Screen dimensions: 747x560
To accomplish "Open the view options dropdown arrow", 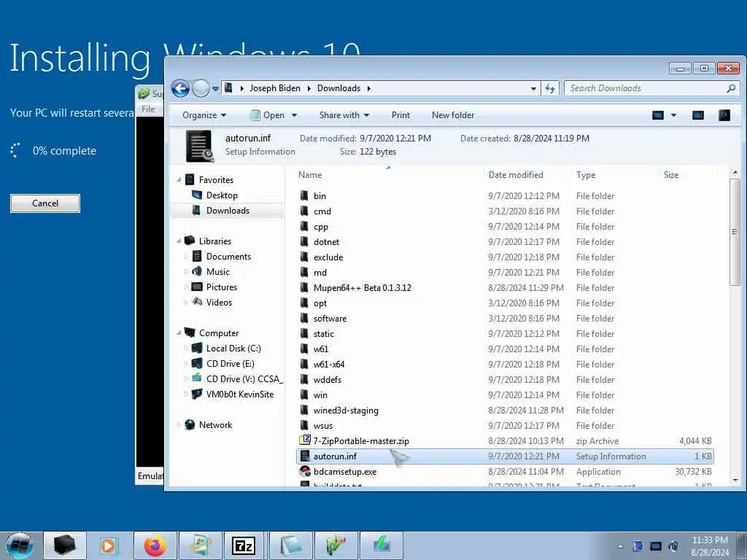I will pos(673,115).
